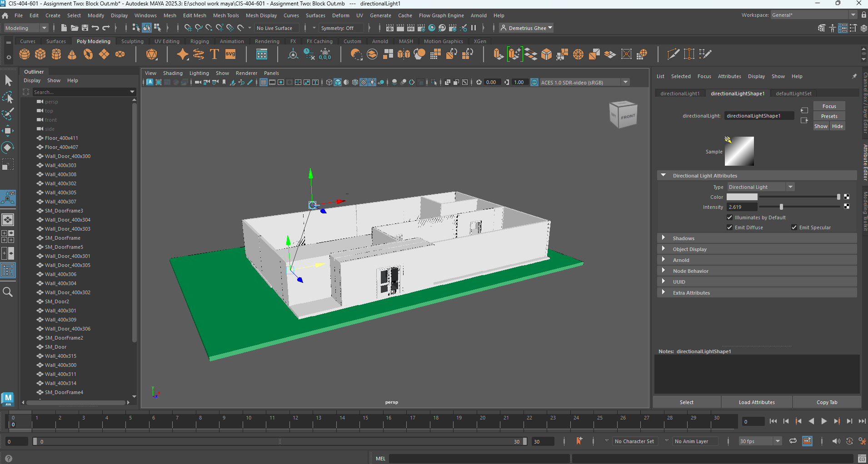868x464 pixels.
Task: Open the Mesh menu
Action: pyautogui.click(x=170, y=15)
